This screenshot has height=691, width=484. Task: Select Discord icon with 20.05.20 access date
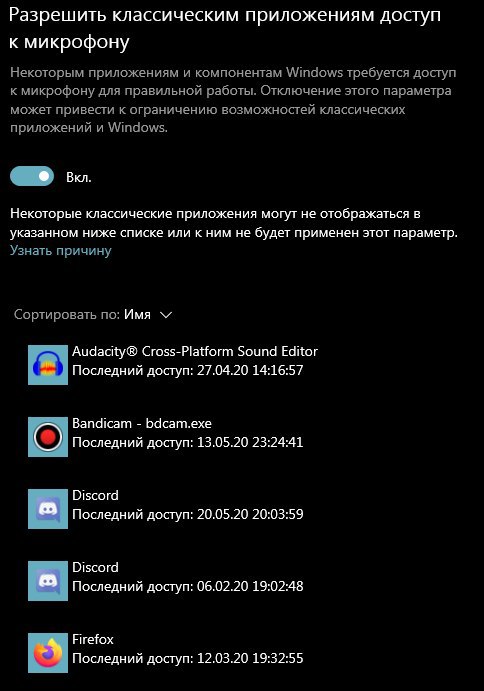click(x=48, y=509)
